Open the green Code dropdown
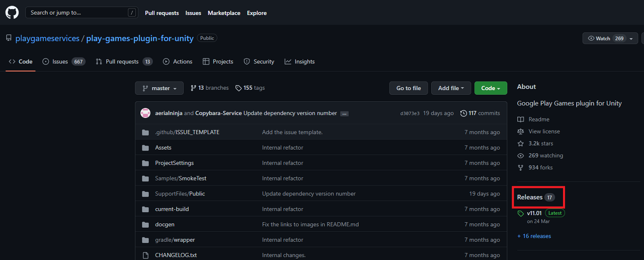This screenshot has width=644, height=260. tap(491, 88)
